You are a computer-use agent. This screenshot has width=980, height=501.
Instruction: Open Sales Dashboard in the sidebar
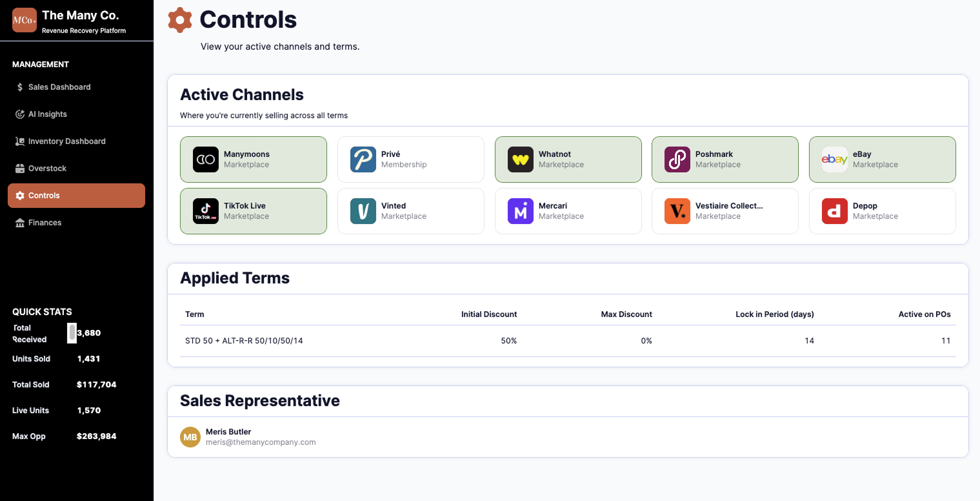coord(76,87)
